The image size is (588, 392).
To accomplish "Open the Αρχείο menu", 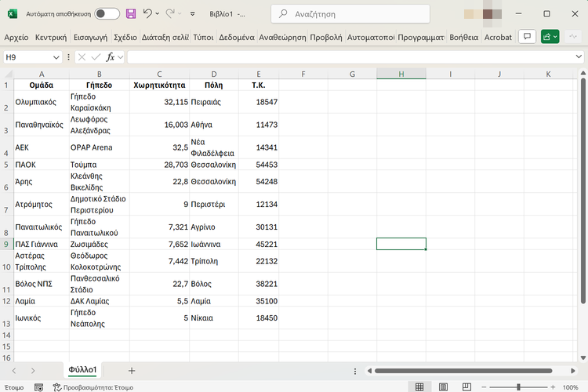I will [x=16, y=37].
